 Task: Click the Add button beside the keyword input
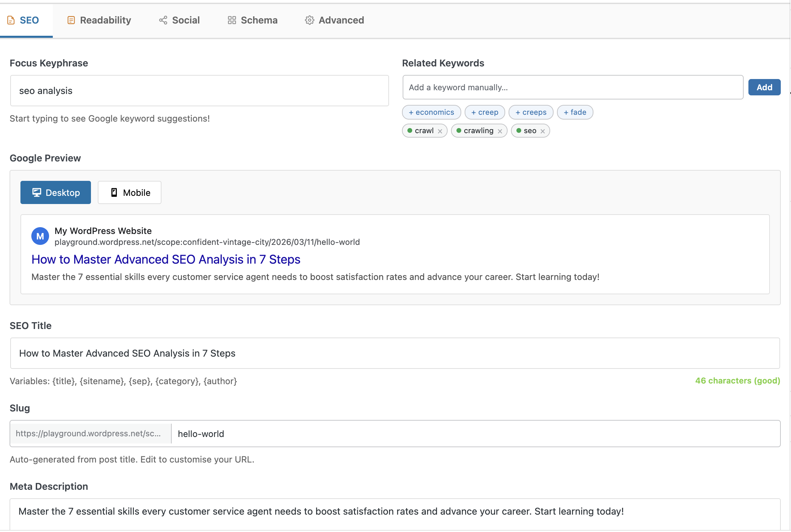[x=764, y=87]
